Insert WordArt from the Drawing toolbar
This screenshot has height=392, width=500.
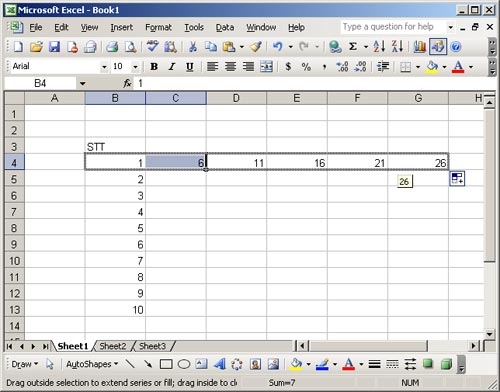(x=219, y=364)
